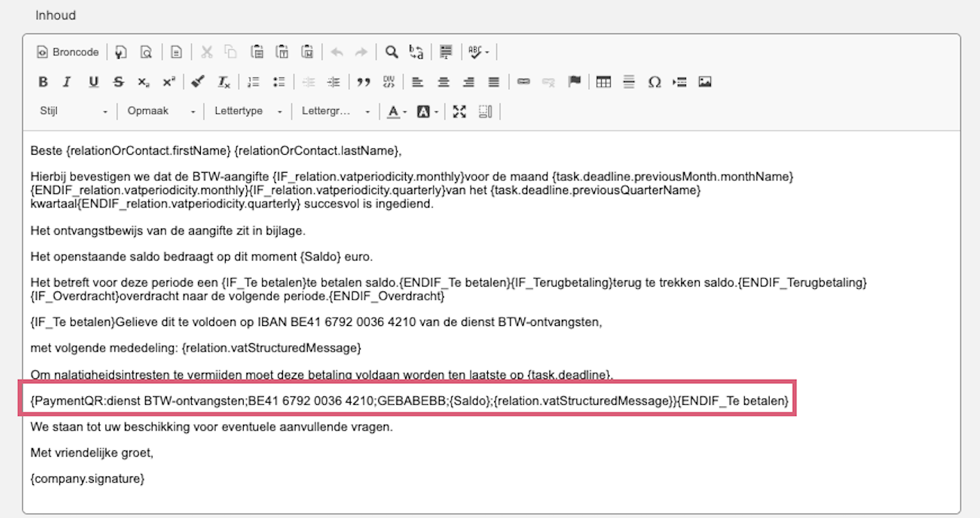Screen dimensions: 980x518
Task: Open the ABC spell check dropdown
Action: click(x=478, y=52)
